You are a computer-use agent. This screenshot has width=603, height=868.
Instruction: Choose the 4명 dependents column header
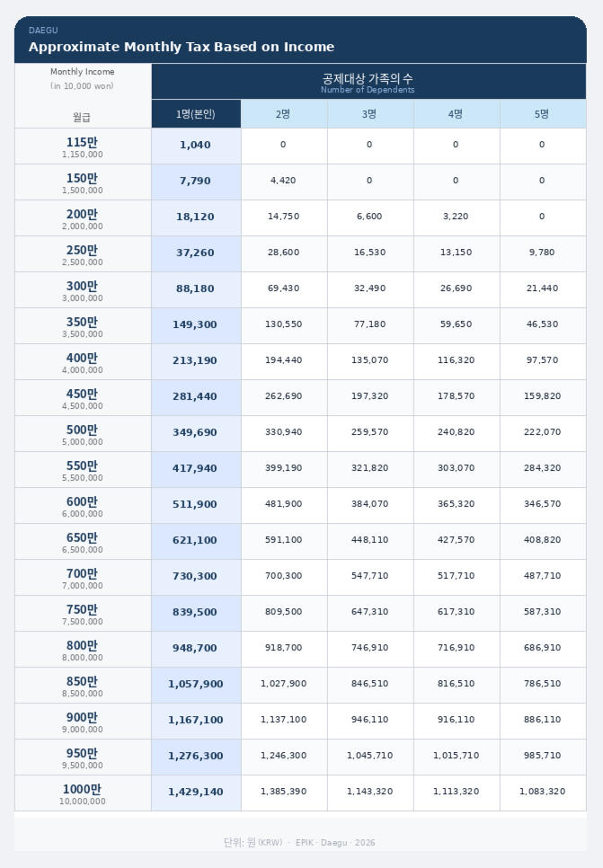456,114
